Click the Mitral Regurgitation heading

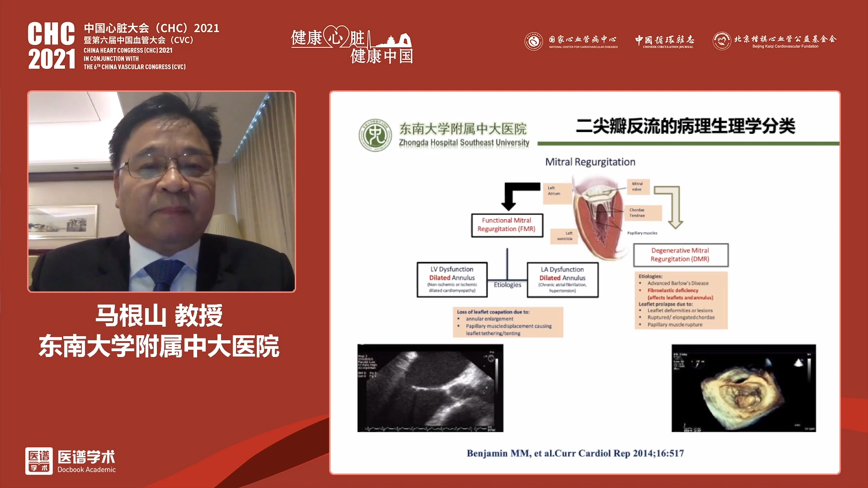coord(590,162)
